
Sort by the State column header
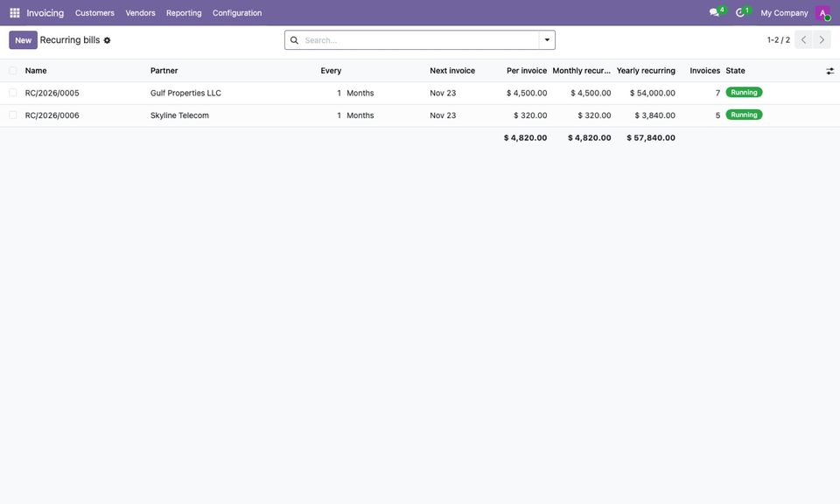coord(736,71)
